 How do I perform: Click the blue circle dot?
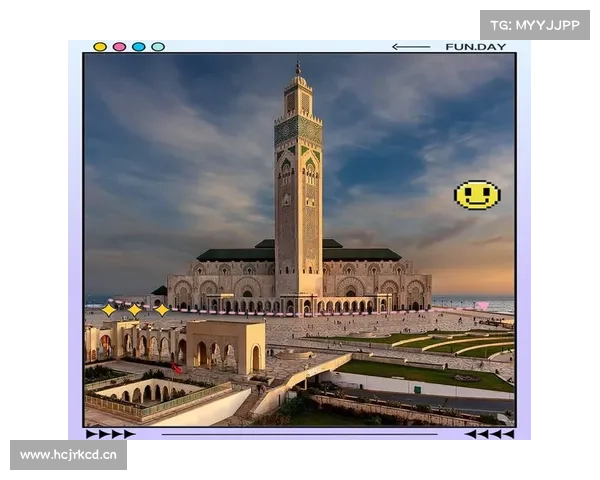(x=139, y=47)
